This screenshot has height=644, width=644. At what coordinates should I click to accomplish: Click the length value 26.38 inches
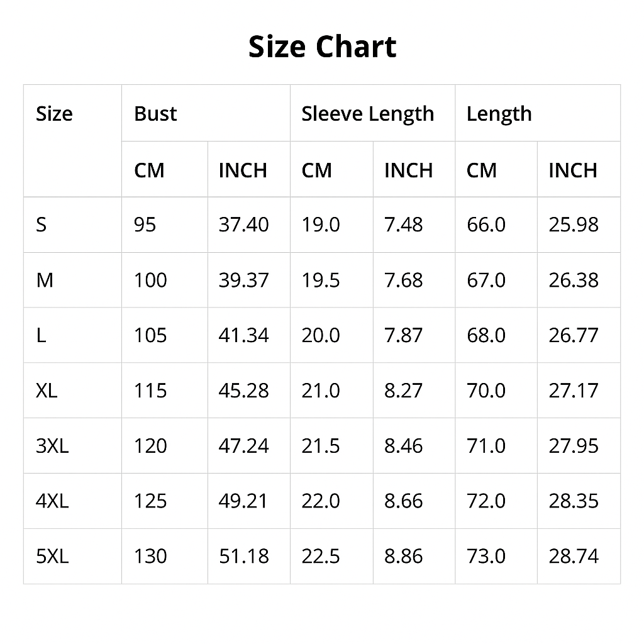pyautogui.click(x=574, y=280)
